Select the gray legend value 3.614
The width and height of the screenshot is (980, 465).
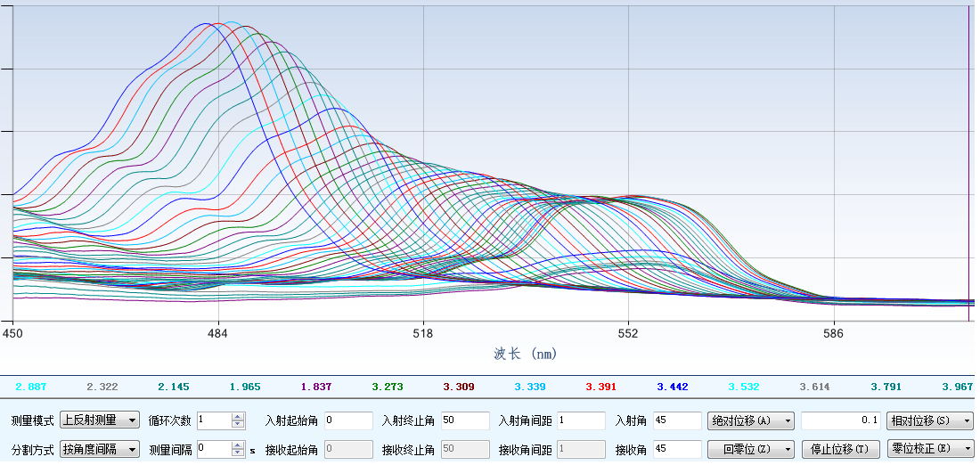coord(814,387)
